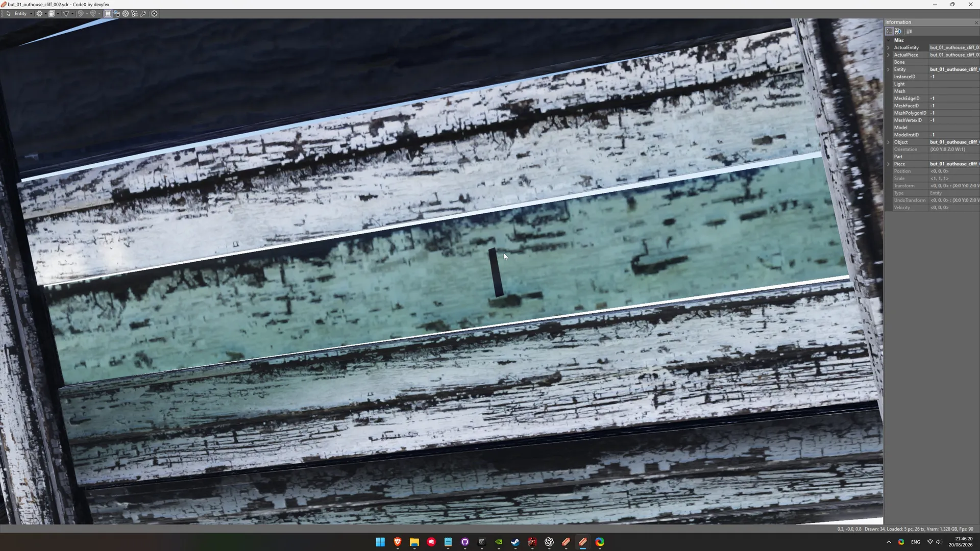
Task: Select the ModelInstID property label
Action: (x=906, y=135)
